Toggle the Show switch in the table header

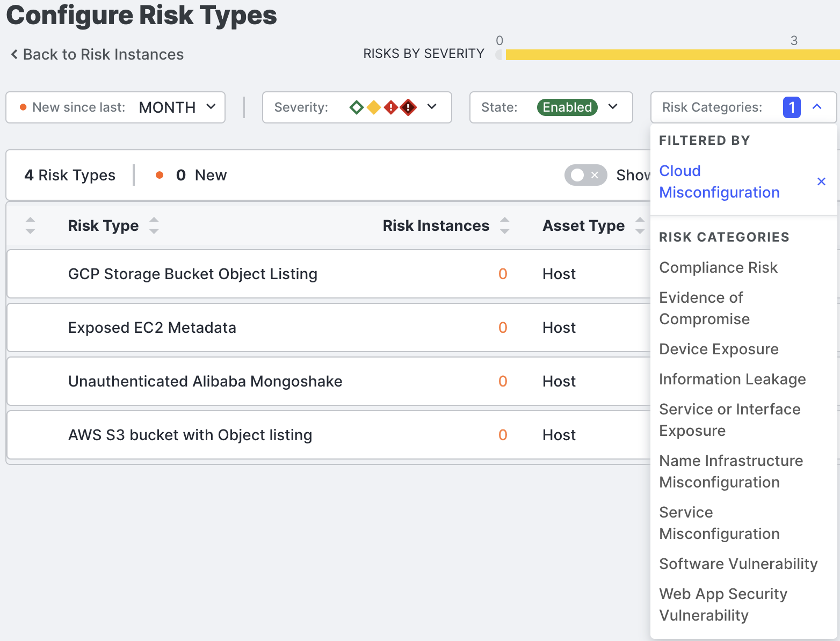pyautogui.click(x=585, y=175)
